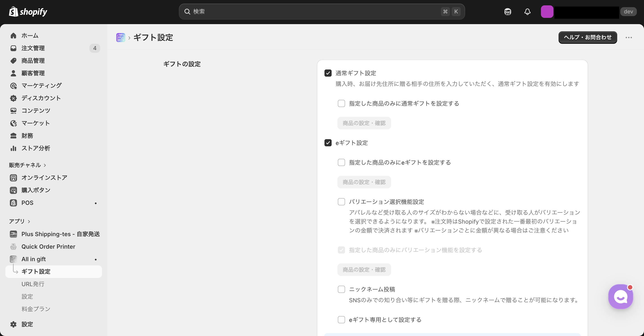This screenshot has height=336, width=644.
Task: Click the Quick Order Printer icon
Action: click(13, 246)
